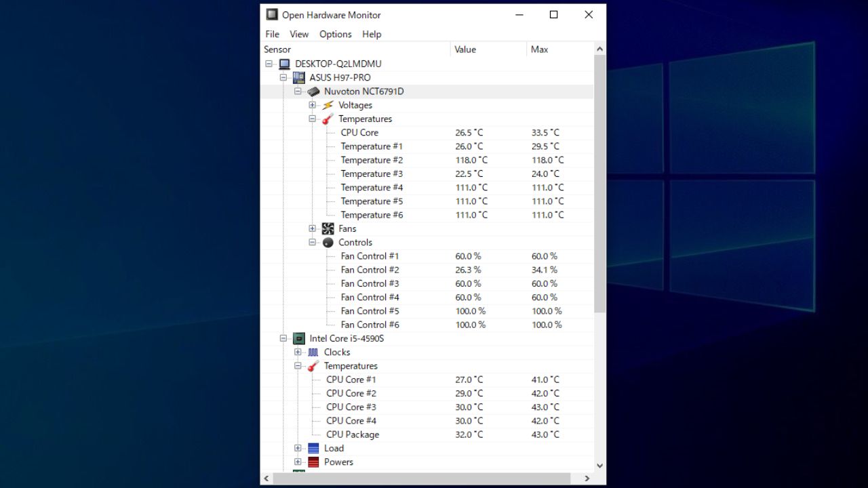Click the 43.0 °C max of CPU Package
This screenshot has width=868, height=488.
click(545, 434)
